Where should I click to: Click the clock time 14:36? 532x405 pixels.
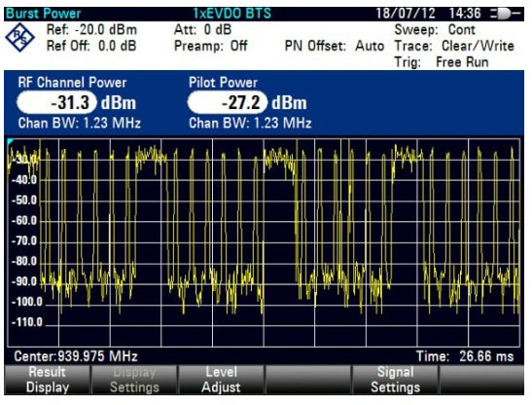(x=465, y=14)
